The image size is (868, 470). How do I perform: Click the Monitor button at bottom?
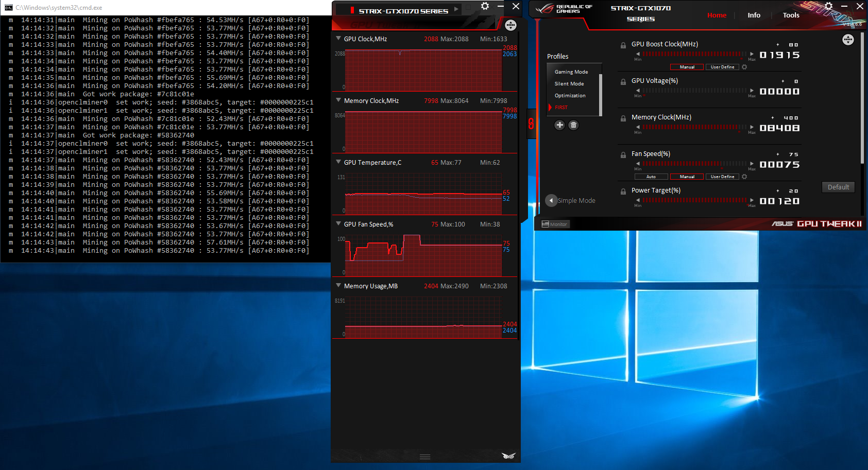(554, 224)
